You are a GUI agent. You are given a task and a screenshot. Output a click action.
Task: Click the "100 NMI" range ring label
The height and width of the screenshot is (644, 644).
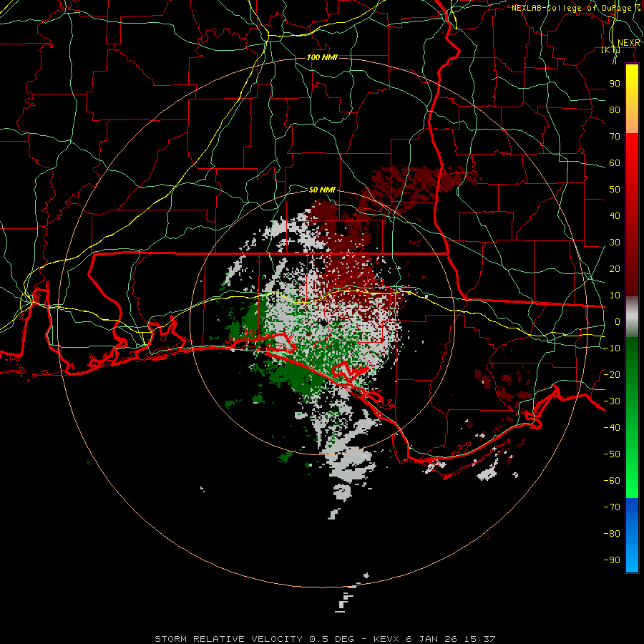click(x=322, y=57)
